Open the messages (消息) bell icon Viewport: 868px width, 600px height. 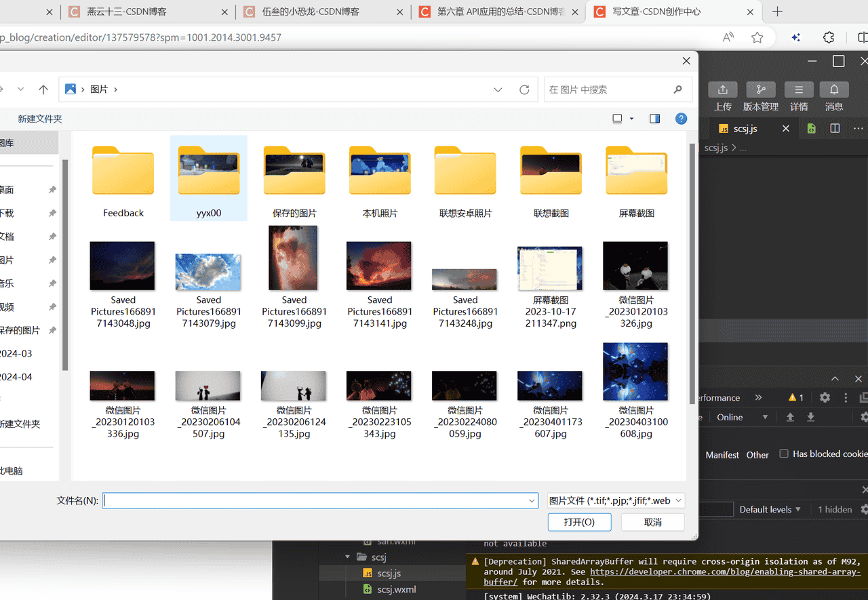coord(834,90)
